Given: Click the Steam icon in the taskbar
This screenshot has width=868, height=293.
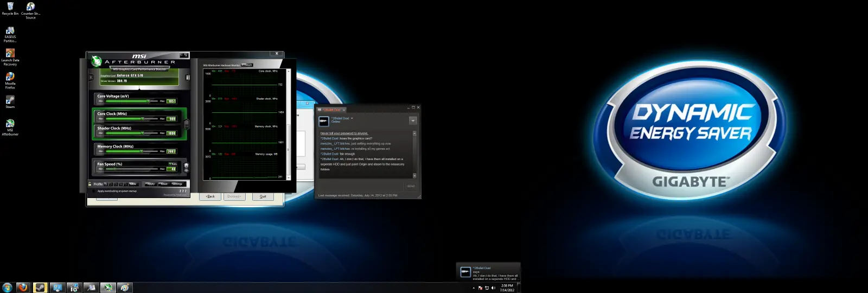Looking at the screenshot, I should coord(40,288).
